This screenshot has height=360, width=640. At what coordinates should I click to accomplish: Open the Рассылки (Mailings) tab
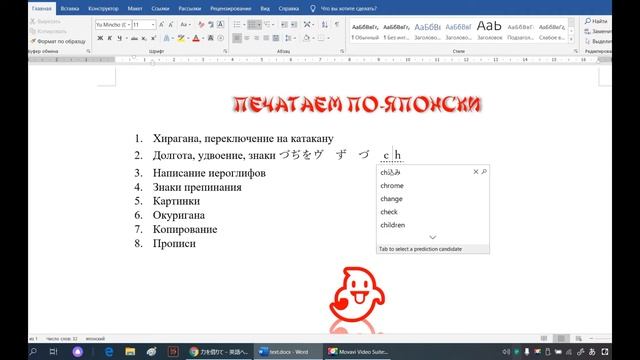pyautogui.click(x=190, y=8)
